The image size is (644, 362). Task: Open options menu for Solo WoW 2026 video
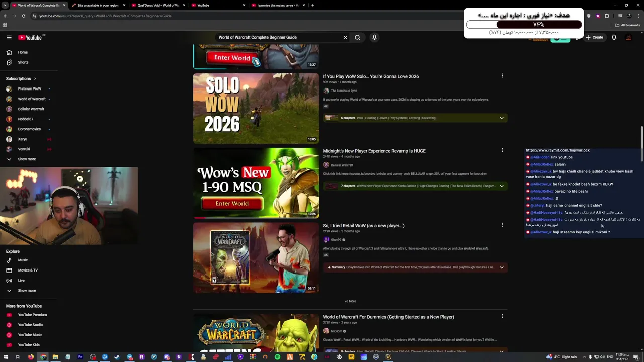coord(502,76)
